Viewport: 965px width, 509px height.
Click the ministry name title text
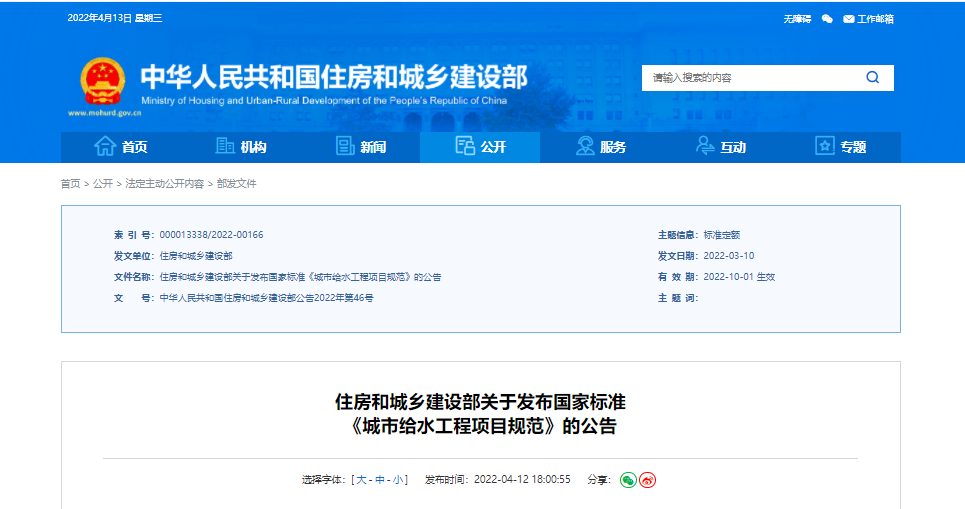click(x=334, y=77)
